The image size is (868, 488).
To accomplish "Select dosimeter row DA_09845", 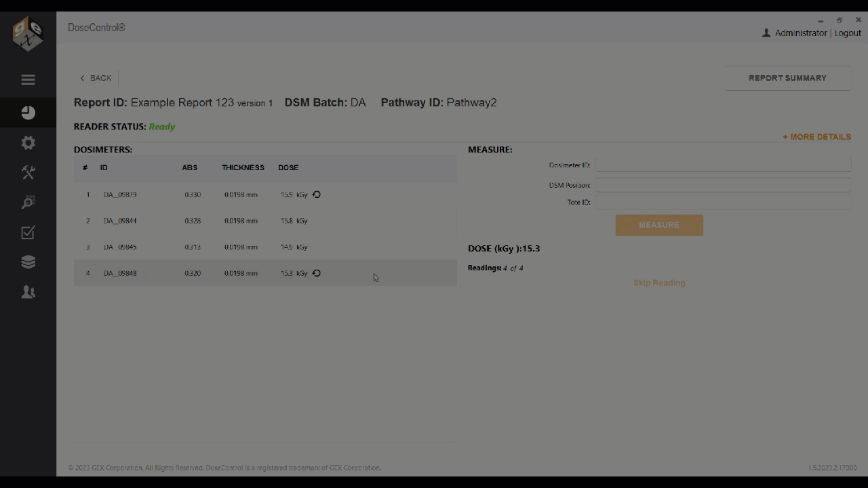I will 265,247.
